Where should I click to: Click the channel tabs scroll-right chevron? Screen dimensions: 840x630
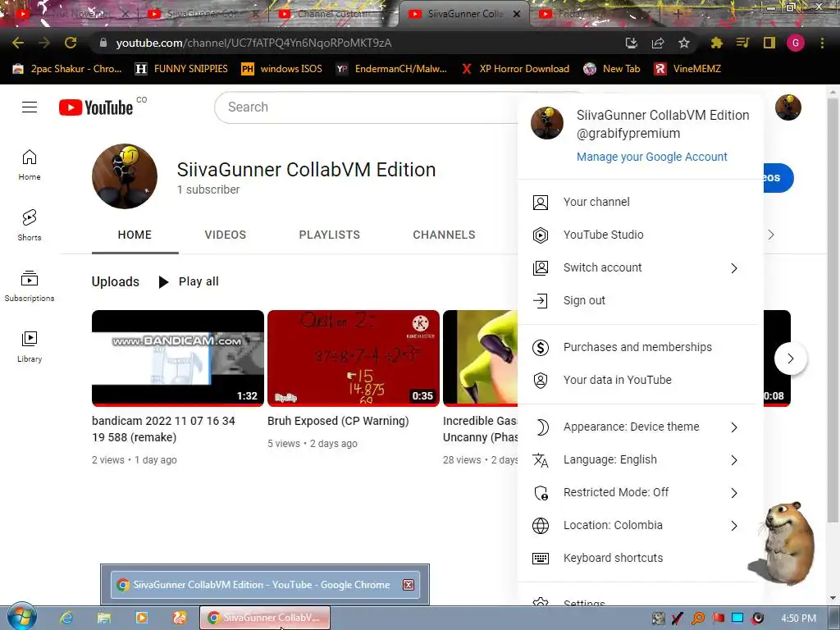tap(771, 235)
